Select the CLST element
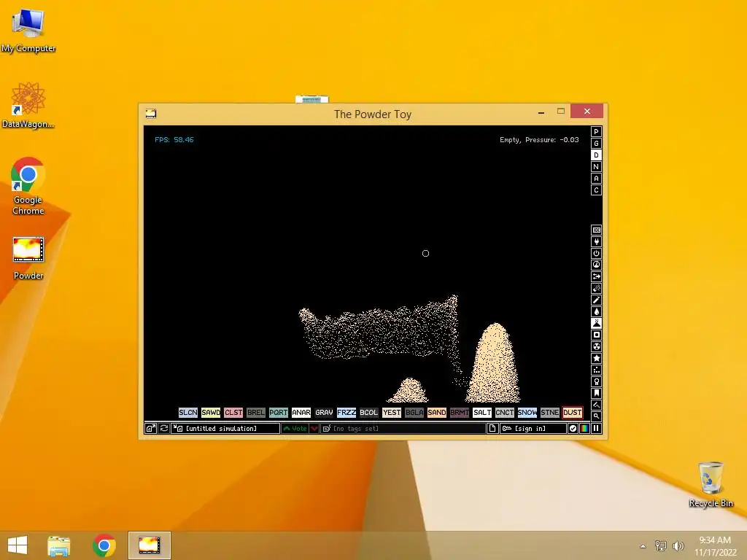This screenshot has height=560, width=747. [x=233, y=413]
